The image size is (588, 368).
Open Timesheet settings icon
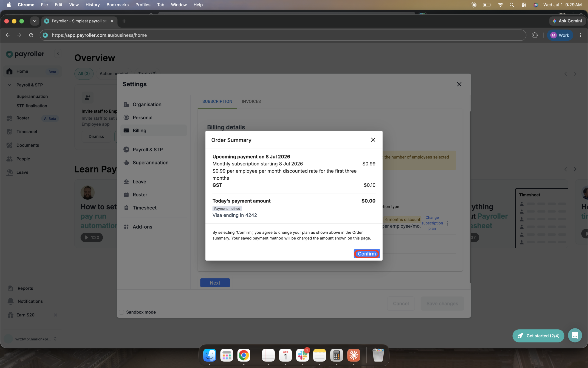pos(126,208)
